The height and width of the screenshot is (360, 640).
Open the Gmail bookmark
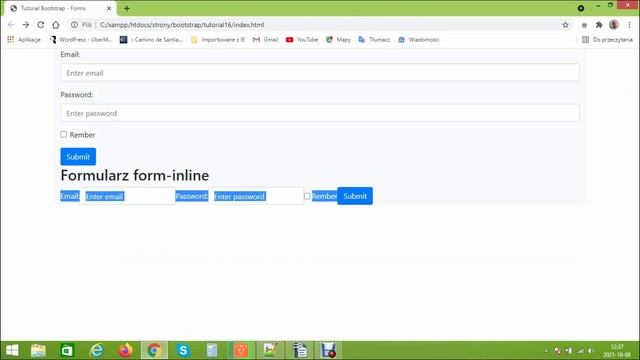(265, 40)
